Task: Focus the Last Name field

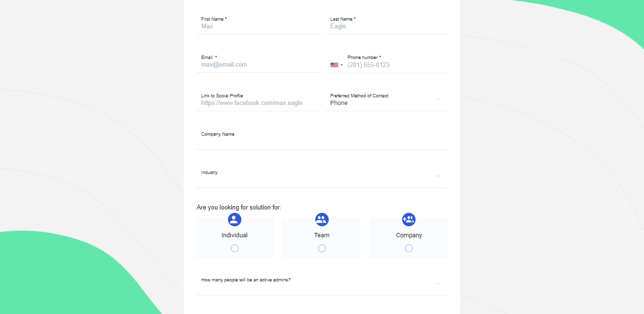Action: click(x=386, y=26)
